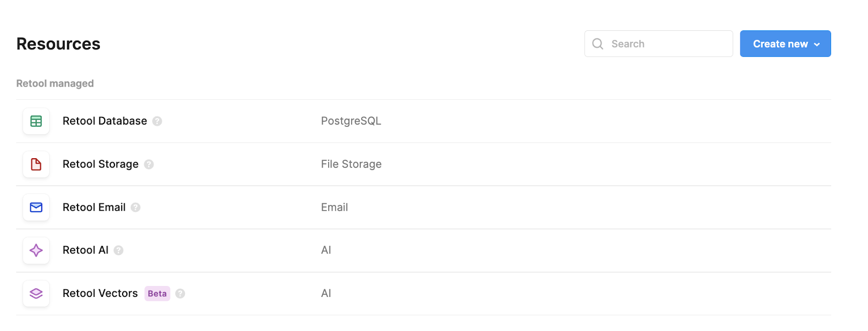Open the Retool Email resource
The width and height of the screenshot is (868, 331).
pyautogui.click(x=424, y=207)
